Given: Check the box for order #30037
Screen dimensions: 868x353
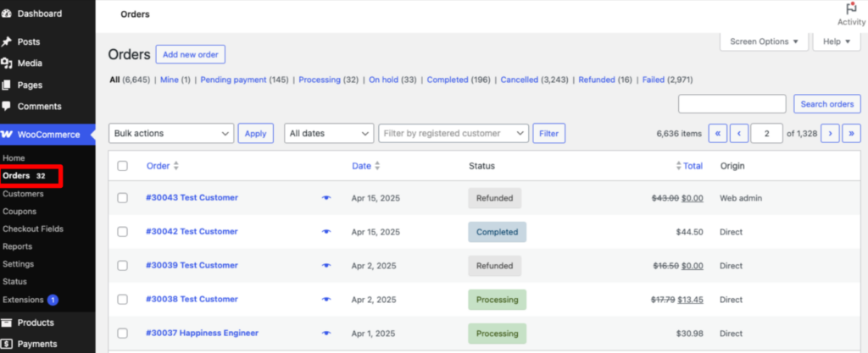Looking at the screenshot, I should (122, 334).
